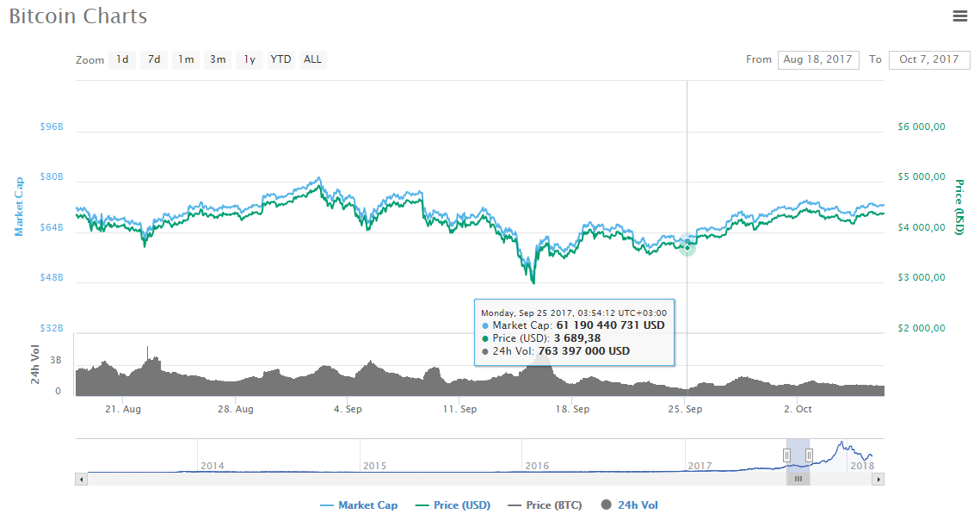Image resolution: width=980 pixels, height=520 pixels.
Task: Click the 2015 label in navigator
Action: pos(374,466)
